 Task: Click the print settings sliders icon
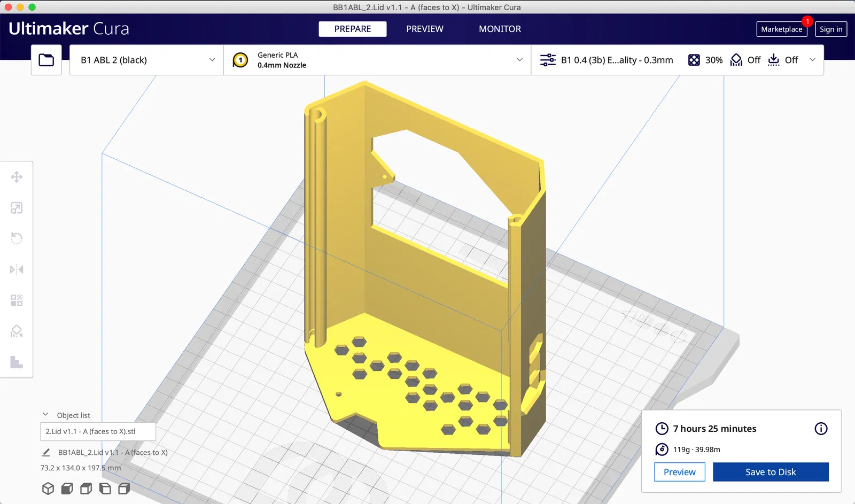click(548, 60)
